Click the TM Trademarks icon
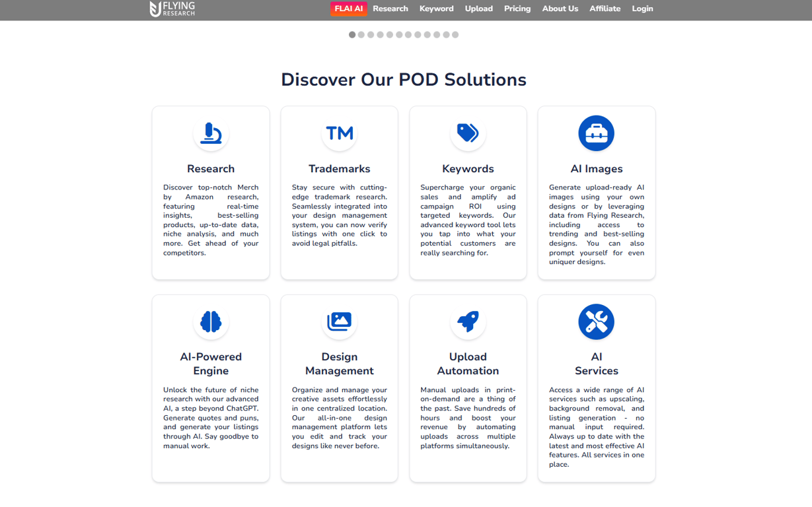Viewport: 812px width, 507px height. (340, 133)
